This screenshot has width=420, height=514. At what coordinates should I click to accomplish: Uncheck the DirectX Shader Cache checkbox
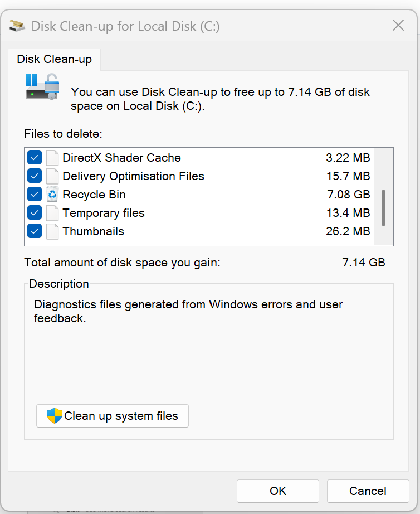[x=35, y=158]
